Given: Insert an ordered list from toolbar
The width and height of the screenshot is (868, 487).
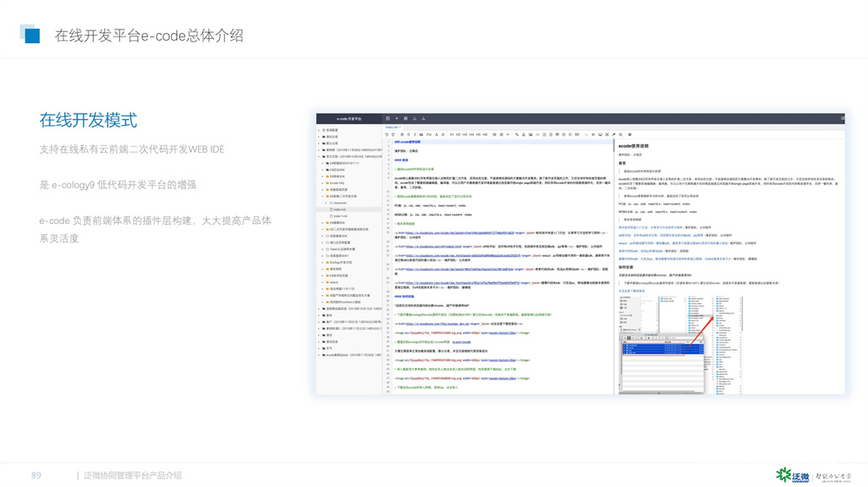Looking at the screenshot, I should (501, 135).
